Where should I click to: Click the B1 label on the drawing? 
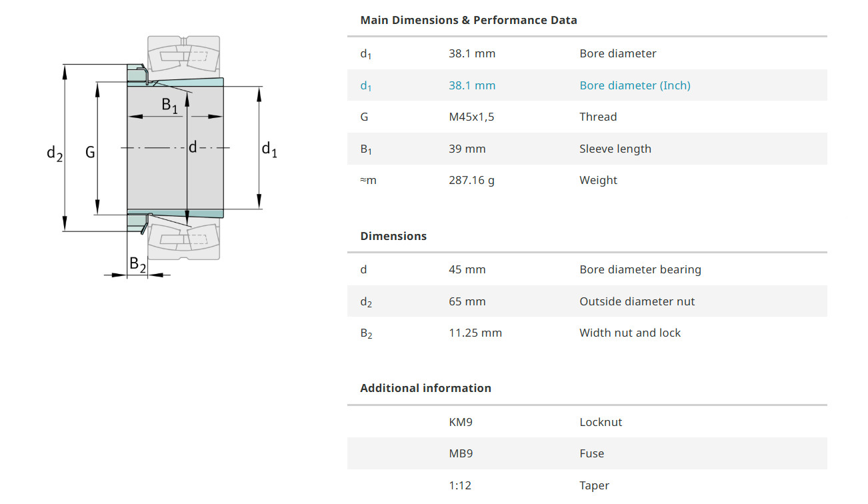[x=170, y=105]
